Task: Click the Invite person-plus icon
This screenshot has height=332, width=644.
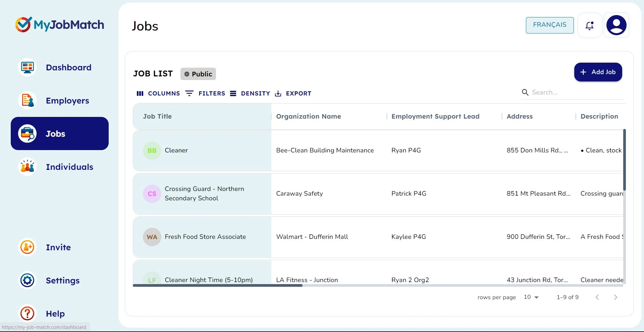Action: click(x=27, y=247)
